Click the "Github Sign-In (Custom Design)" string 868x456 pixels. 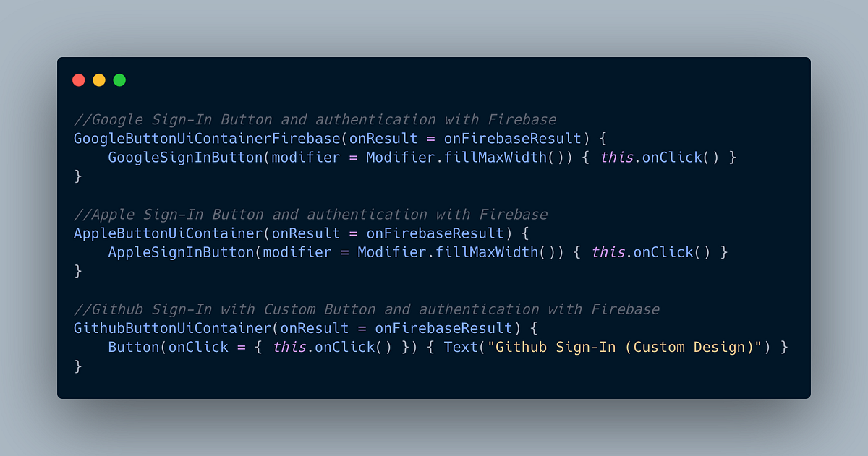[x=630, y=347]
